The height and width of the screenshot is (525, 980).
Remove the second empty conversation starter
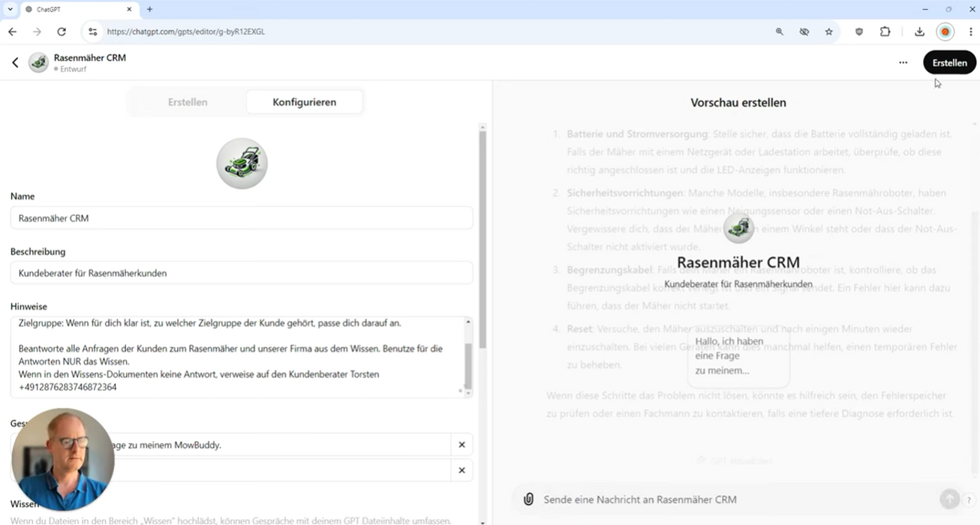[x=461, y=470]
